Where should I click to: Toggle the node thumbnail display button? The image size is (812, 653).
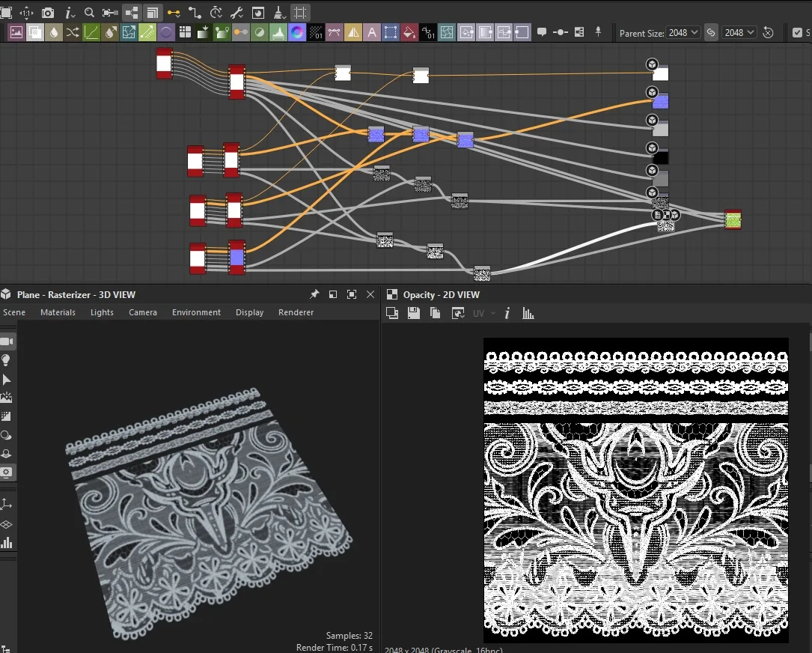click(132, 13)
